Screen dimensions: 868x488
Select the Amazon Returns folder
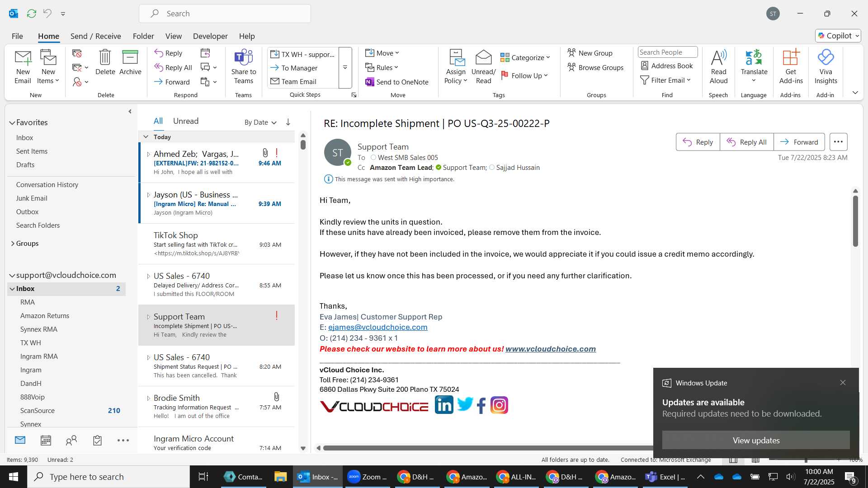[x=45, y=316]
